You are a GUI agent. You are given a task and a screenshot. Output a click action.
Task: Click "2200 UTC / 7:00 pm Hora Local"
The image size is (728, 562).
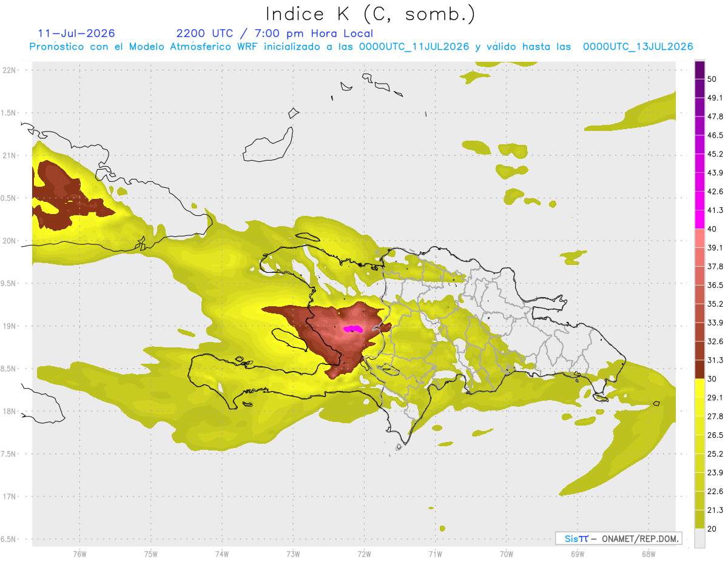point(275,33)
